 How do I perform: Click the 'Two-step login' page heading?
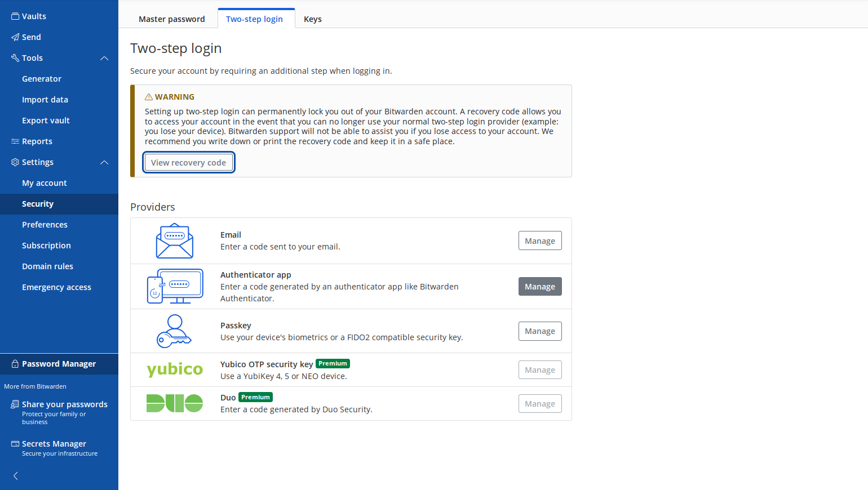pos(176,48)
